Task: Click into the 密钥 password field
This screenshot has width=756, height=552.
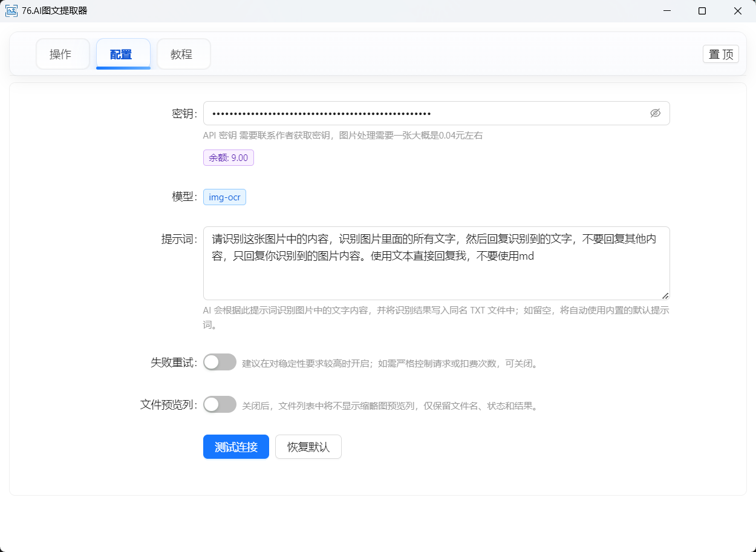Action: pos(423,113)
